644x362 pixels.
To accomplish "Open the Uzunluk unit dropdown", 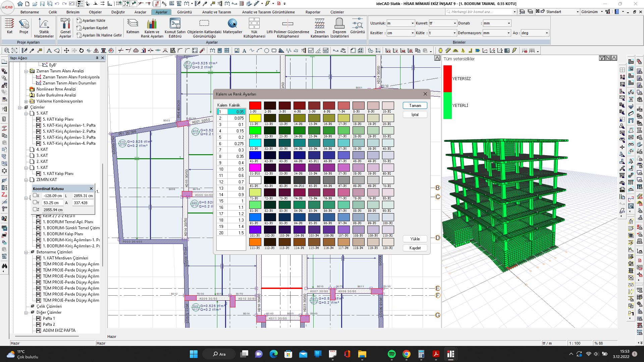I will [413, 23].
